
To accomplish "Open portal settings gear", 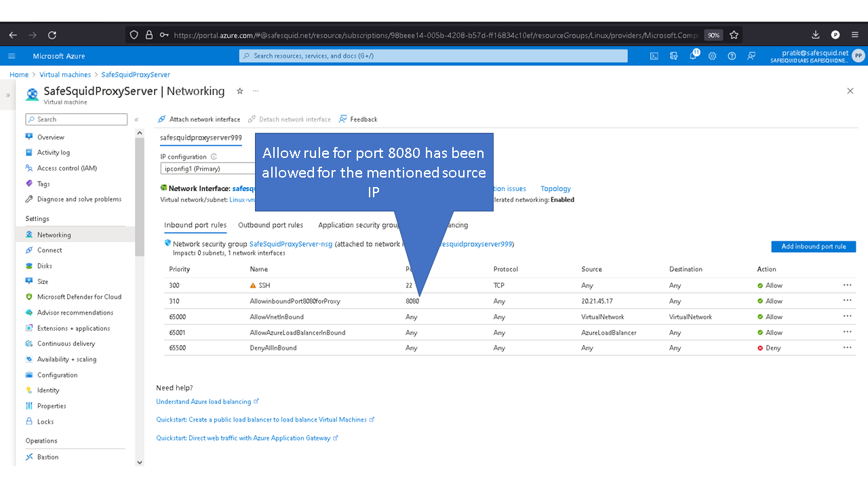I will 712,56.
